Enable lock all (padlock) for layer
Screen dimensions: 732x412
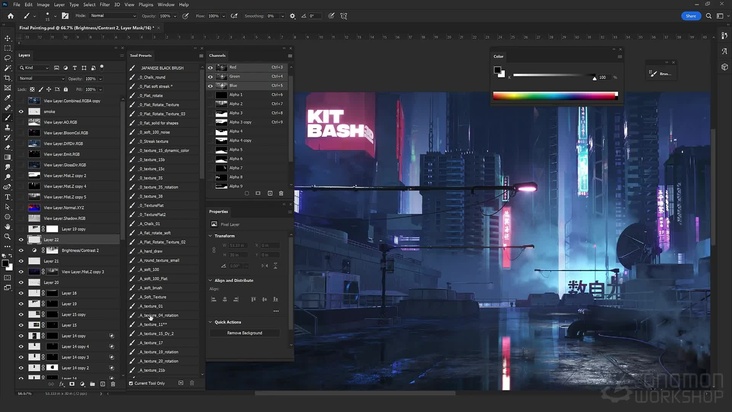pos(66,89)
